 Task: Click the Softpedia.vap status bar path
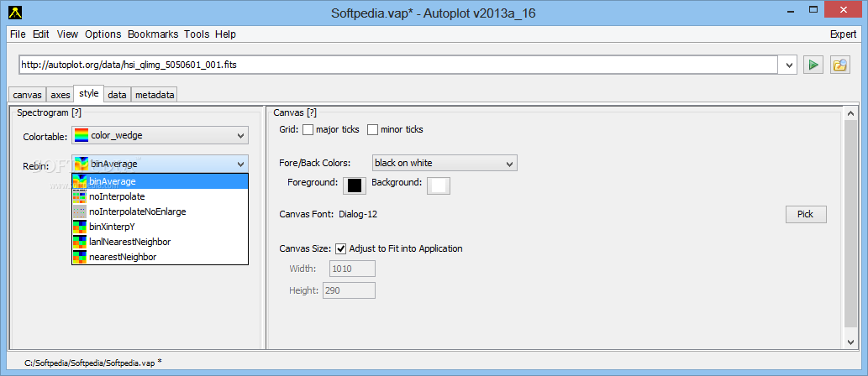coord(93,363)
